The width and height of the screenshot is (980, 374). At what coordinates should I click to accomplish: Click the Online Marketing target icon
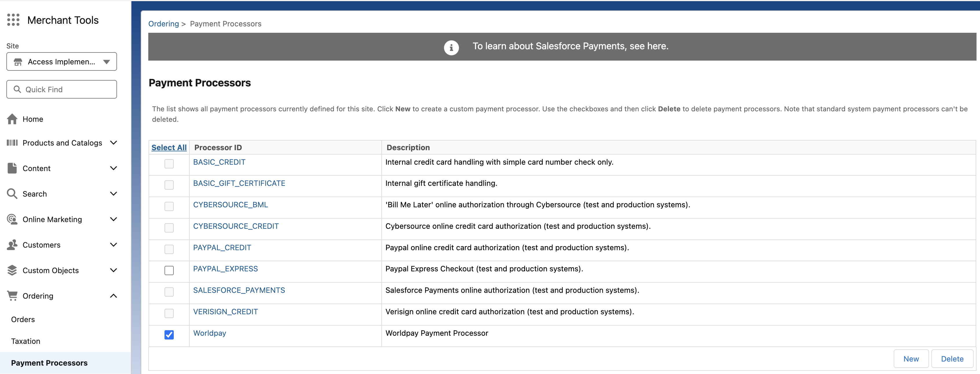click(12, 219)
